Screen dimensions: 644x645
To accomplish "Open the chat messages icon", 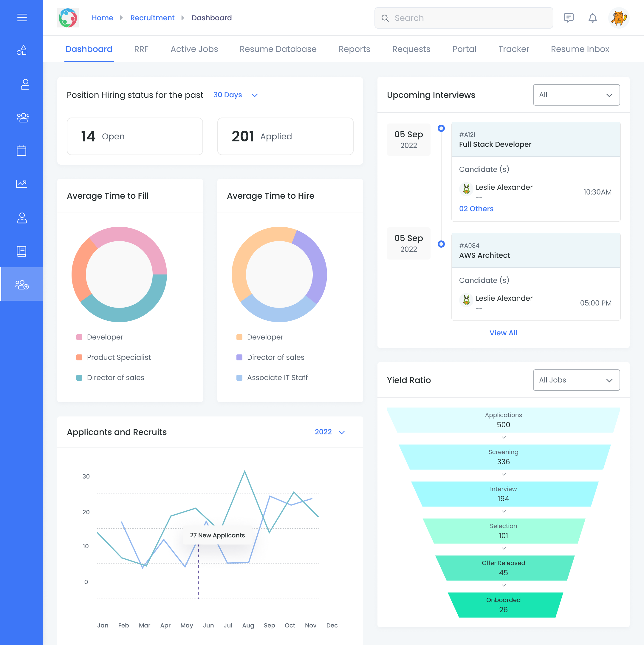I will [569, 18].
